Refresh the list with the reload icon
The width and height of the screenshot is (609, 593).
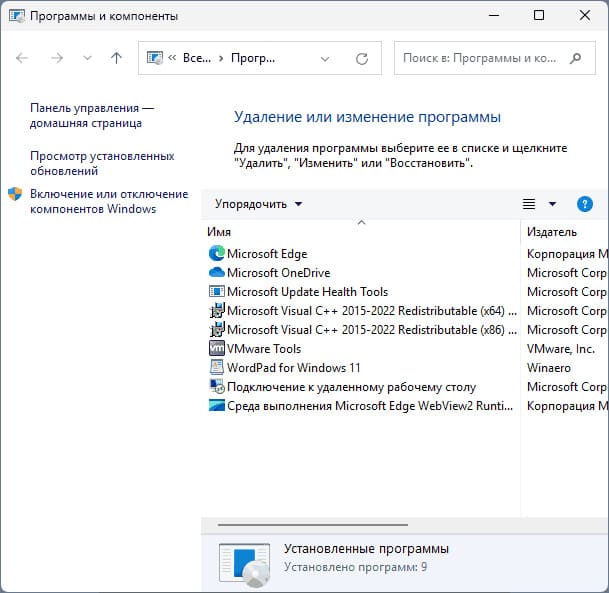coord(362,59)
